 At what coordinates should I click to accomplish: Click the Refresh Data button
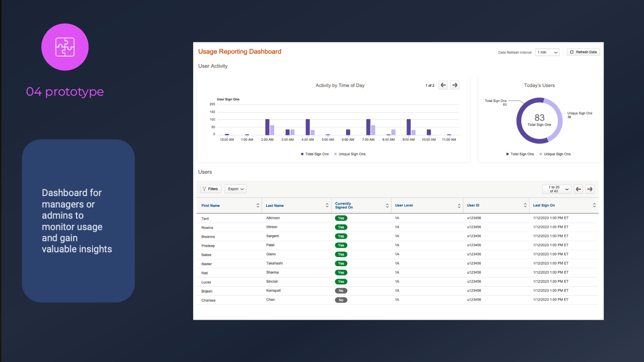583,52
